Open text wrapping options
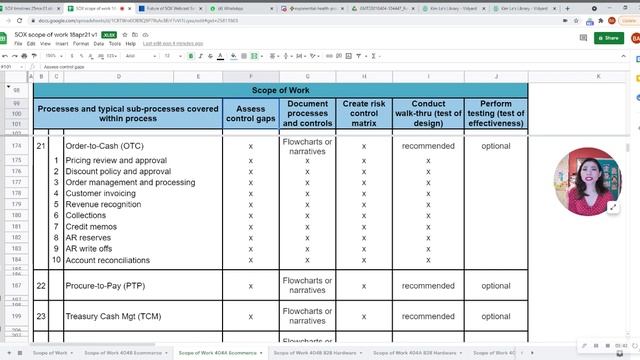This screenshot has height=360, width=640. [x=300, y=56]
